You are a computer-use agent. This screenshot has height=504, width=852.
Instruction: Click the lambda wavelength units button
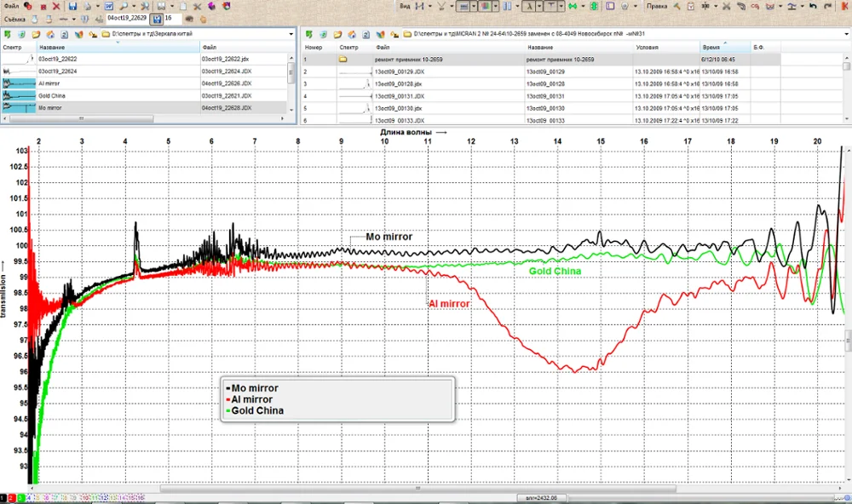pos(527,6)
